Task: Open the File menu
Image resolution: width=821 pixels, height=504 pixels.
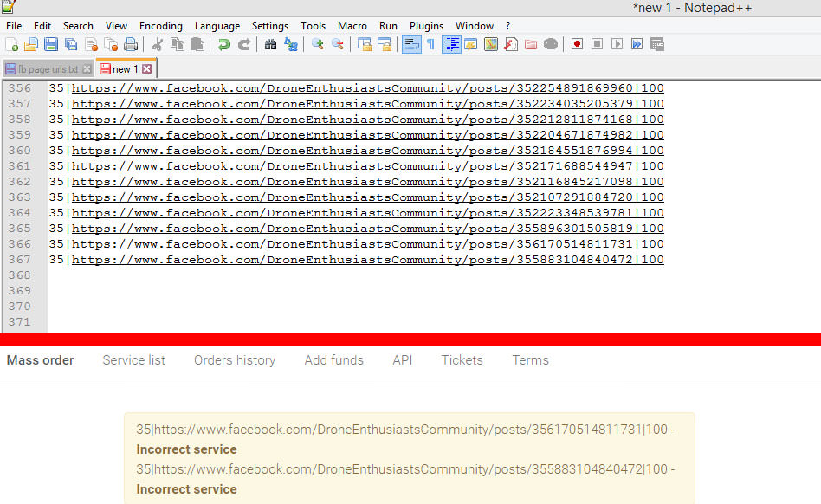Action: (x=14, y=26)
